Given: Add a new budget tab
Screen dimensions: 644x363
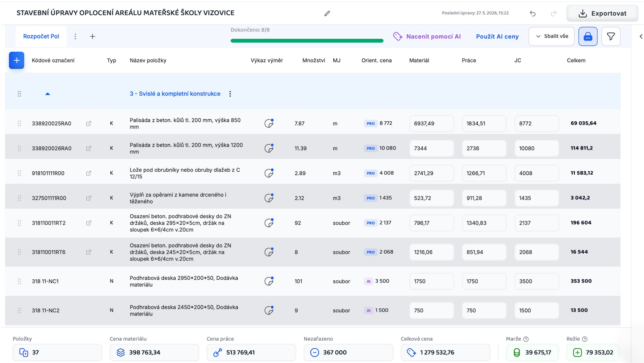Looking at the screenshot, I should (x=93, y=36).
